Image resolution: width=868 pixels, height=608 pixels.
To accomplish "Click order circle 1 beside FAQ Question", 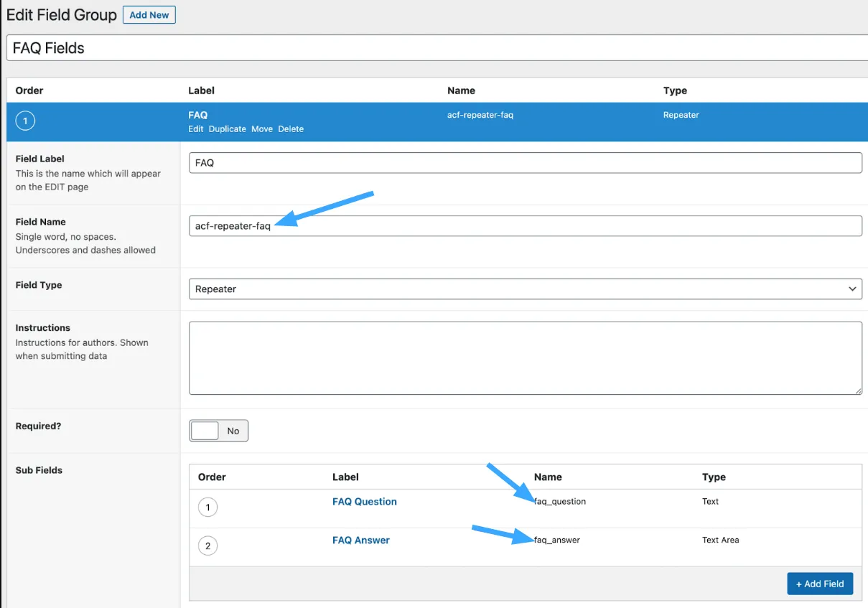I will (207, 508).
